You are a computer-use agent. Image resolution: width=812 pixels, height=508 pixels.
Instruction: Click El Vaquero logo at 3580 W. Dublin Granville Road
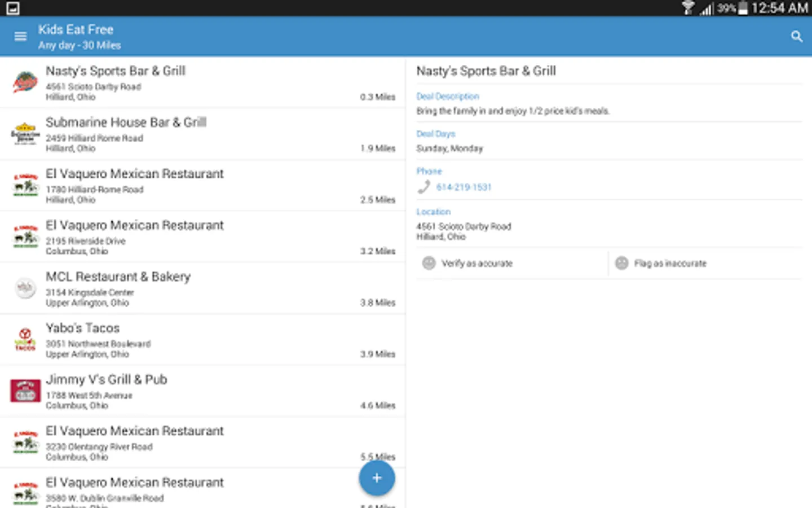click(25, 493)
